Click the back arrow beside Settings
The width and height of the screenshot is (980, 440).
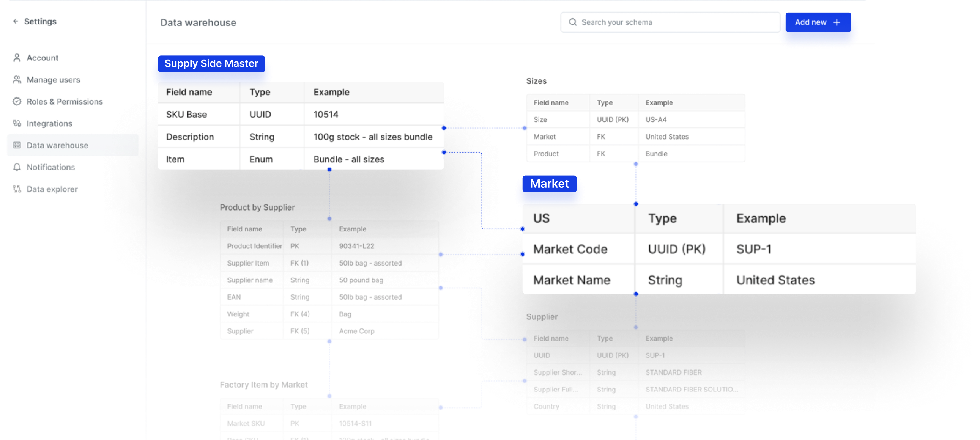(x=16, y=21)
